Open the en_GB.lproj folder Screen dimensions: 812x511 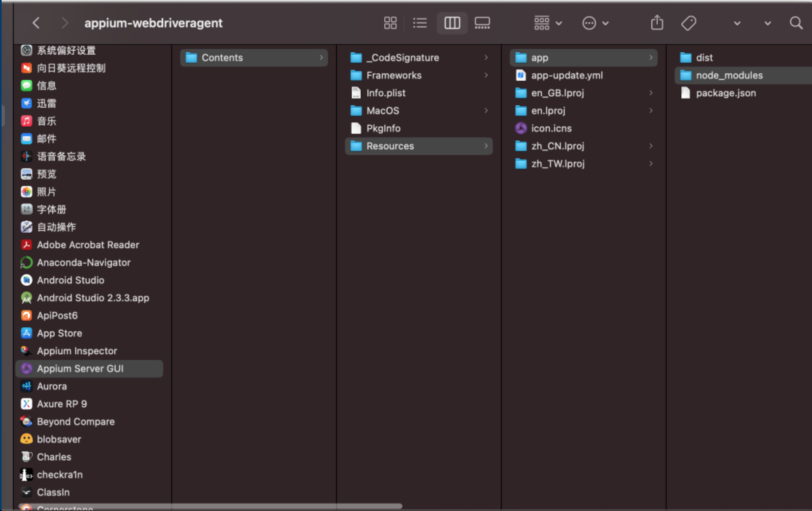pos(584,93)
